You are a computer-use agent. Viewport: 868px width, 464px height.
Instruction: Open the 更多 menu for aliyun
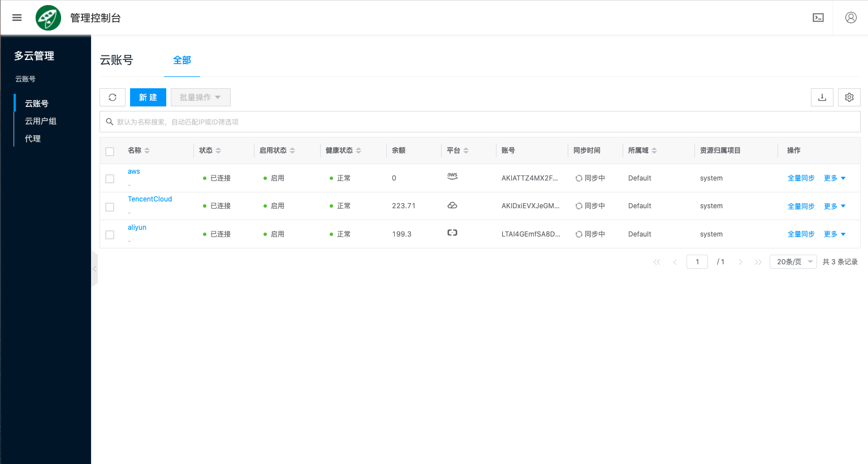(x=834, y=234)
